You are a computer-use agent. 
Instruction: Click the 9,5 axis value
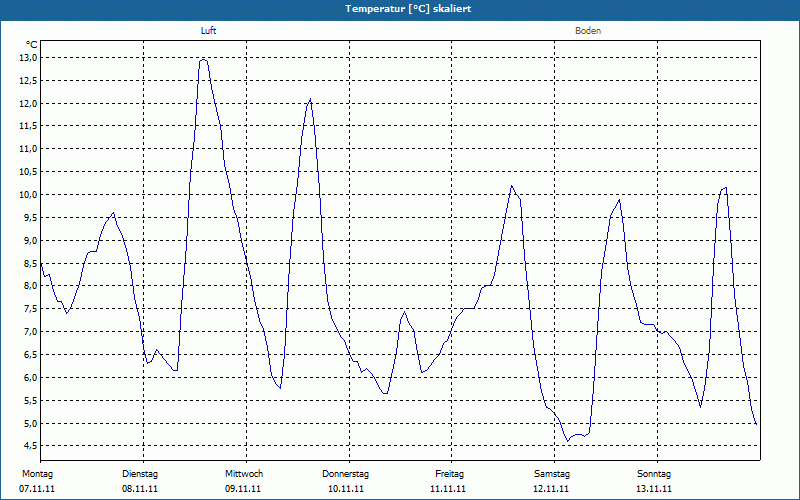[x=31, y=218]
